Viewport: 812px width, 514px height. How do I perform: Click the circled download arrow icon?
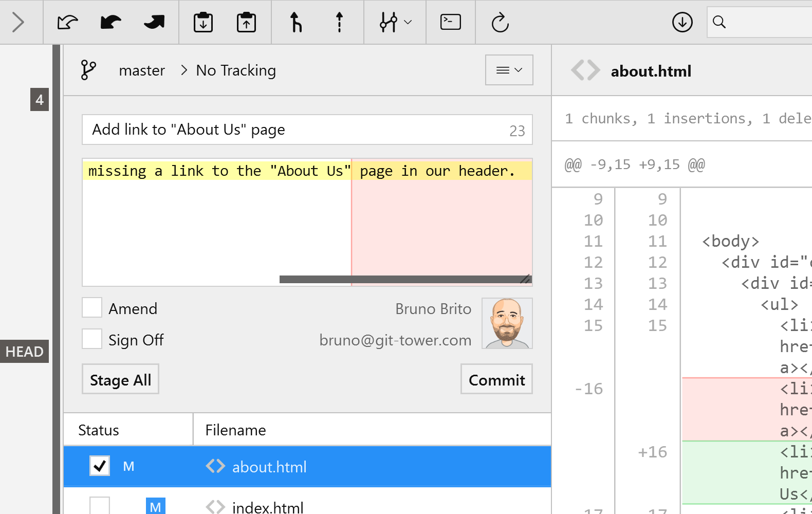(682, 22)
